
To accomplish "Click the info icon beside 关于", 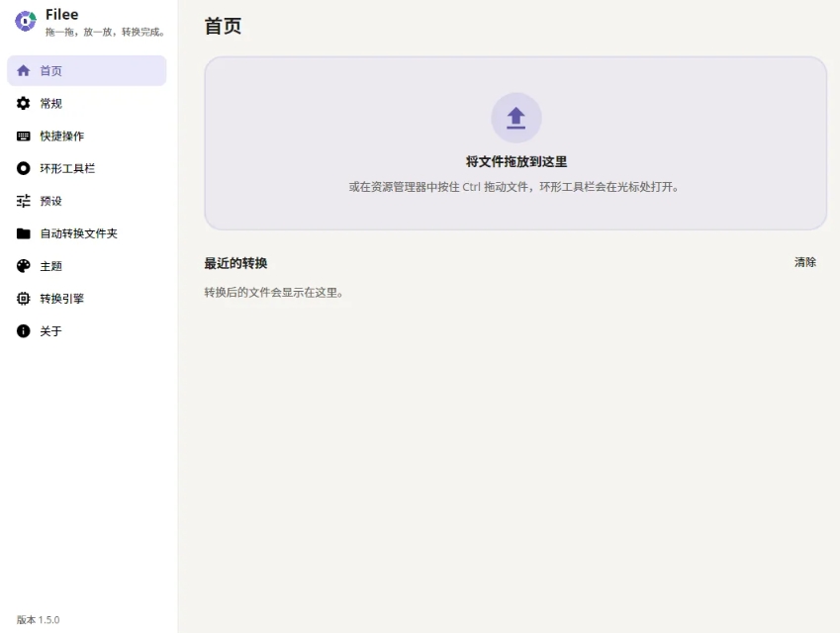I will (23, 331).
